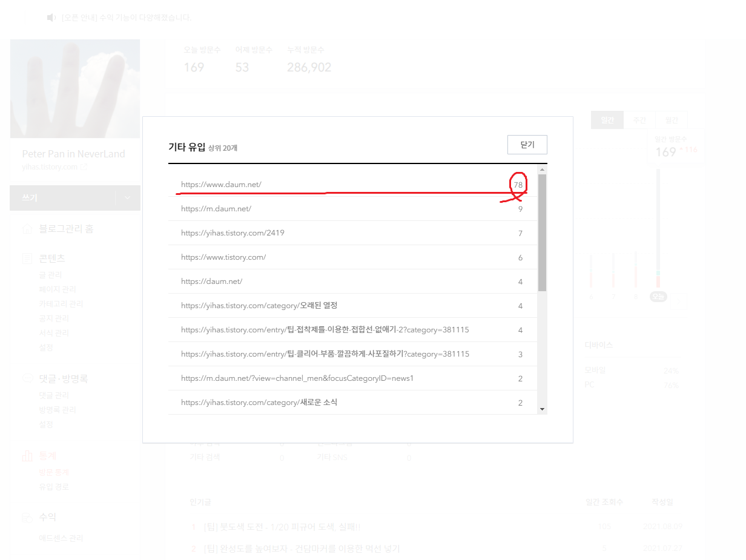The width and height of the screenshot is (746, 560).
Task: Open 공지 관리 in sidebar
Action: (54, 318)
